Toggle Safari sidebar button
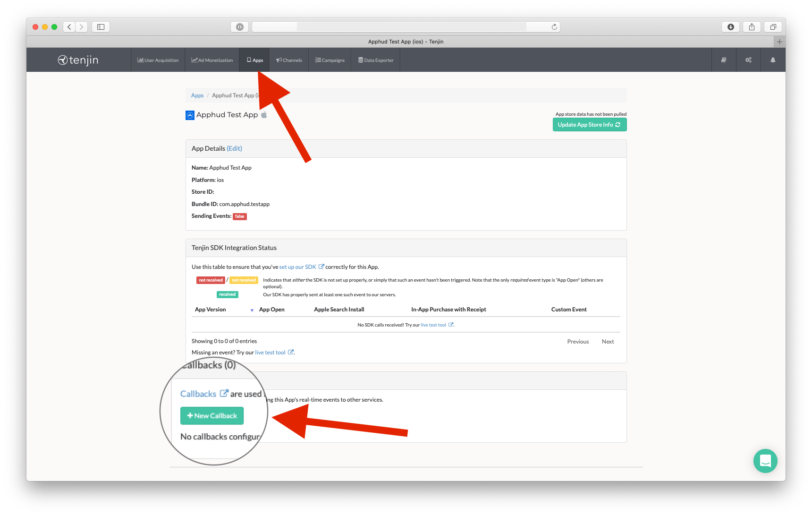812x516 pixels. (x=101, y=27)
